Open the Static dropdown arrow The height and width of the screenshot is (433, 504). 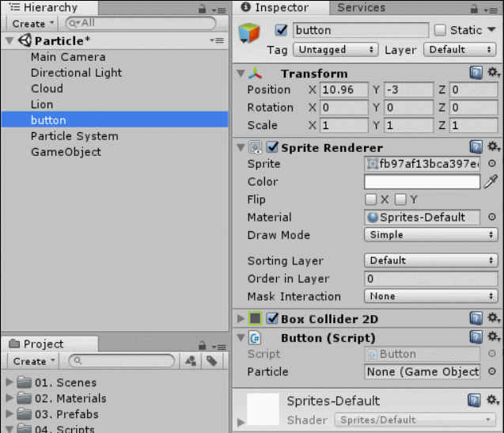tap(491, 30)
